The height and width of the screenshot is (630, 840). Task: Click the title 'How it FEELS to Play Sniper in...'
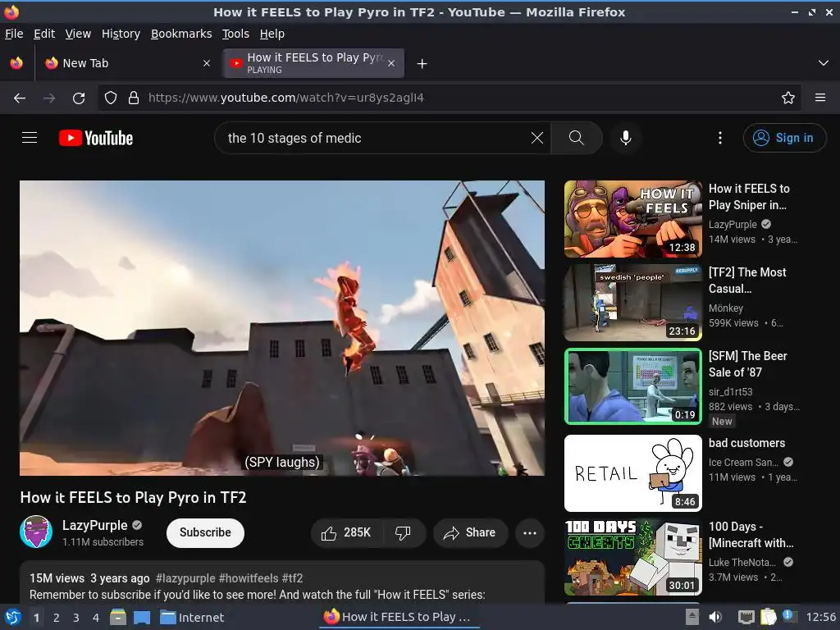pos(749,197)
